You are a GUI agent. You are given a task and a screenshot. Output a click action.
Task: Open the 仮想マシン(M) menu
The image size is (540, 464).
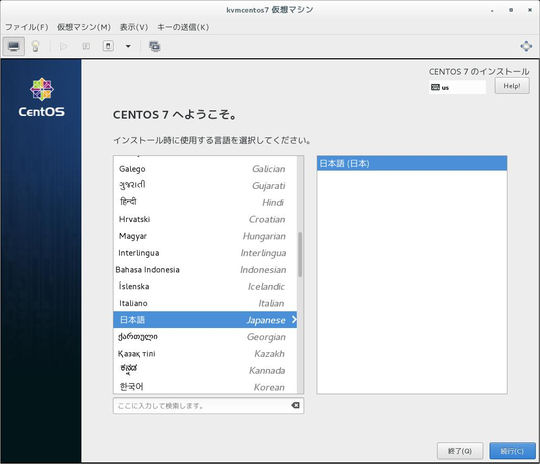point(84,27)
